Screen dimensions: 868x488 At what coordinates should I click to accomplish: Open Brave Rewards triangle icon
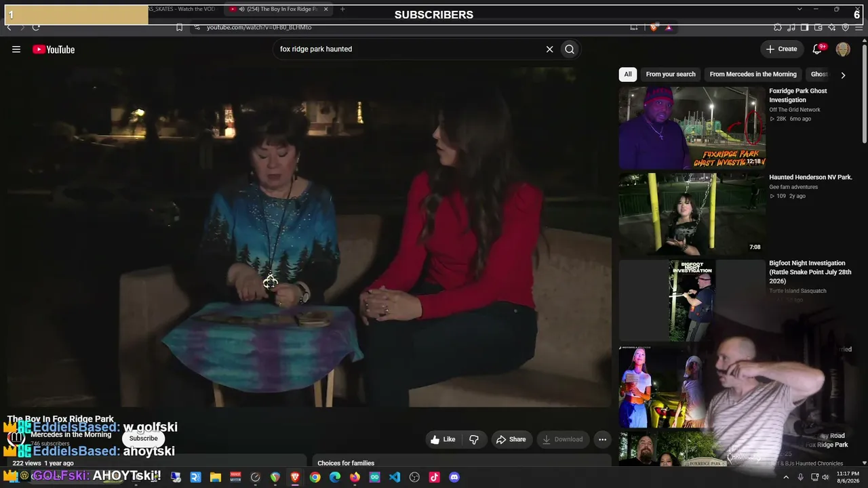click(669, 27)
